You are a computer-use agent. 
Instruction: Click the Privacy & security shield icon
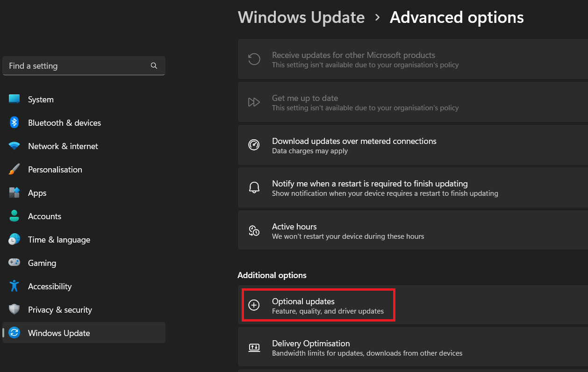point(14,309)
